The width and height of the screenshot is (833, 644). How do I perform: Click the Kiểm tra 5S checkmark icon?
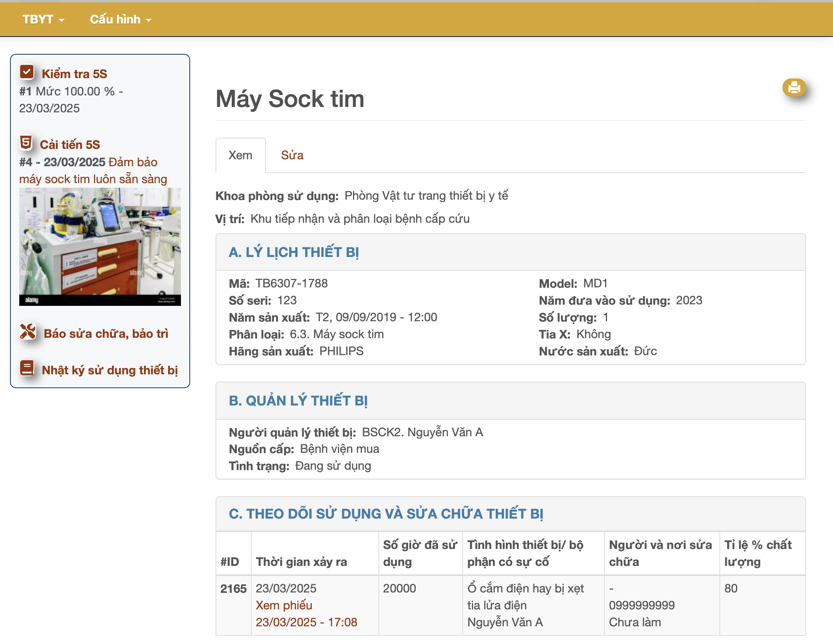click(27, 72)
